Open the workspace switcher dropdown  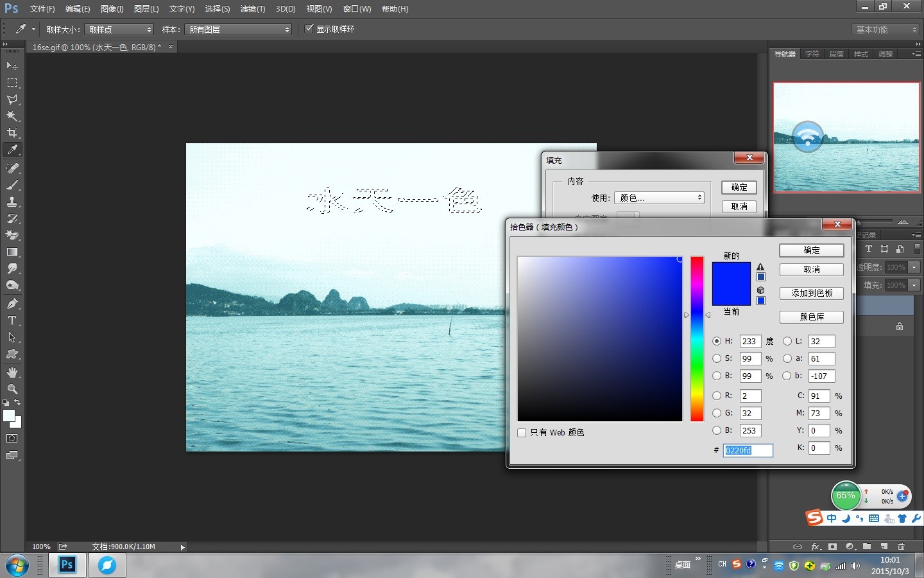click(x=887, y=30)
